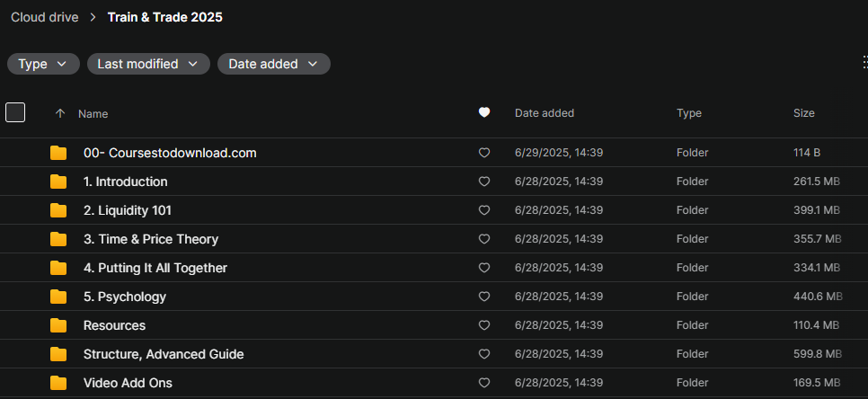The image size is (868, 399).
Task: Click the favorites heart column header
Action: [x=484, y=113]
